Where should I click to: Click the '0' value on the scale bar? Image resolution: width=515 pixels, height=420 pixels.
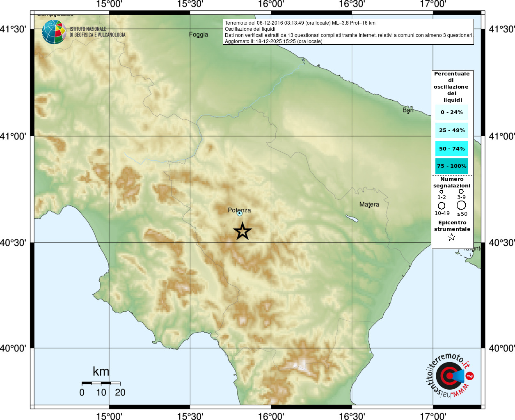click(x=82, y=392)
